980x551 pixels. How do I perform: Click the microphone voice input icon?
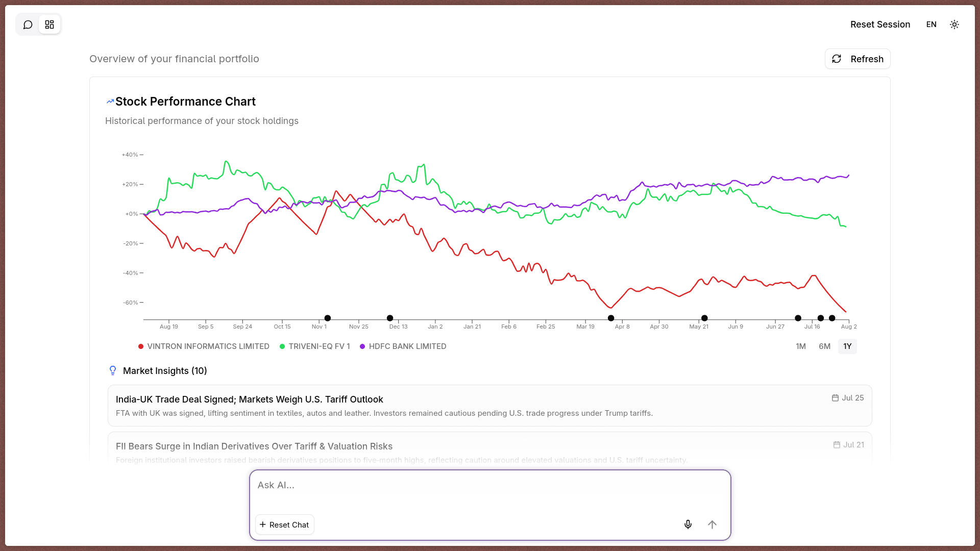click(688, 524)
